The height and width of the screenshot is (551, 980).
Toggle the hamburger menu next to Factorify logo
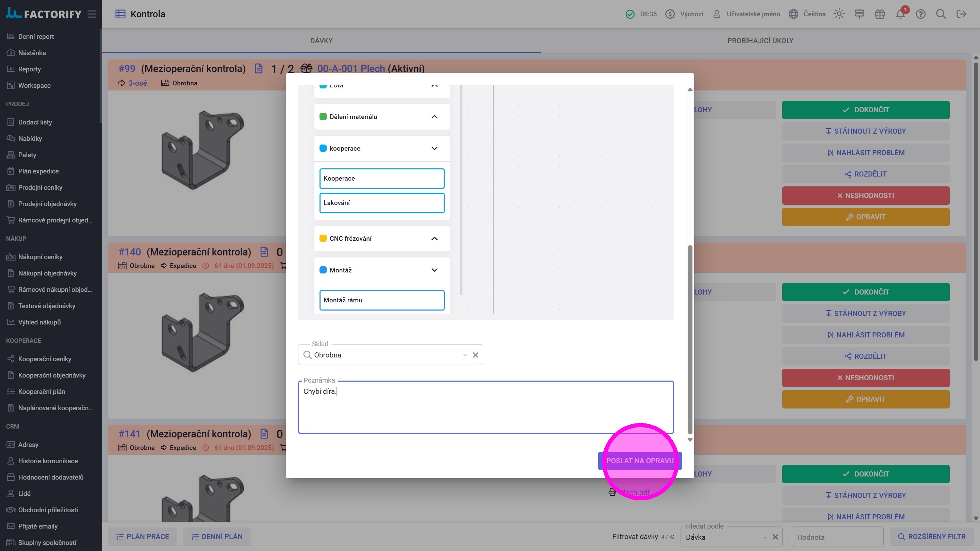pos(92,14)
